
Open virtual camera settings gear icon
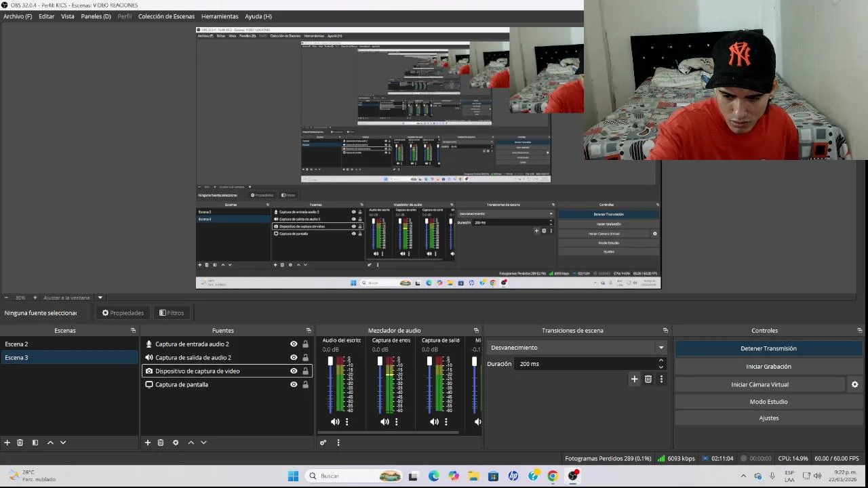pos(855,384)
